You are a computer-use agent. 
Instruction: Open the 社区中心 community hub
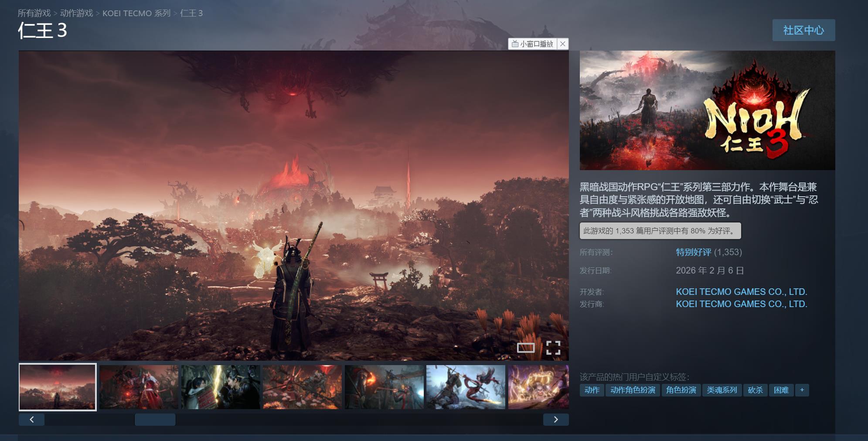[x=803, y=30]
